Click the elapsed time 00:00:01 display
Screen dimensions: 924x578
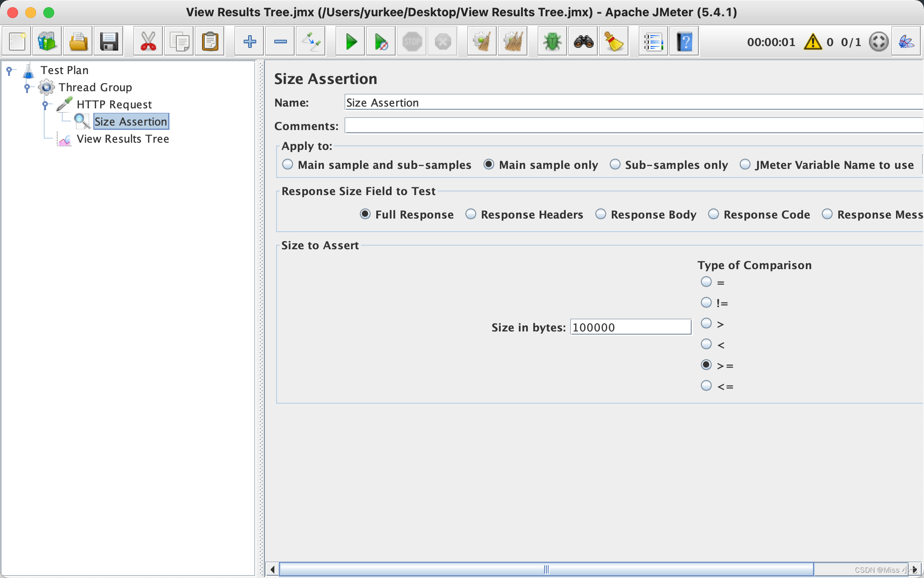pyautogui.click(x=771, y=42)
